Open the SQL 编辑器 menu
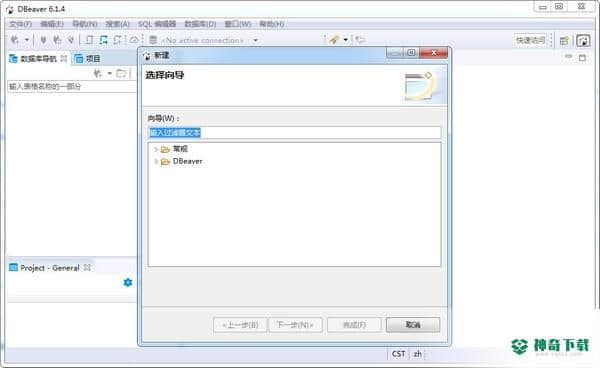The width and height of the screenshot is (600, 368). 157,24
